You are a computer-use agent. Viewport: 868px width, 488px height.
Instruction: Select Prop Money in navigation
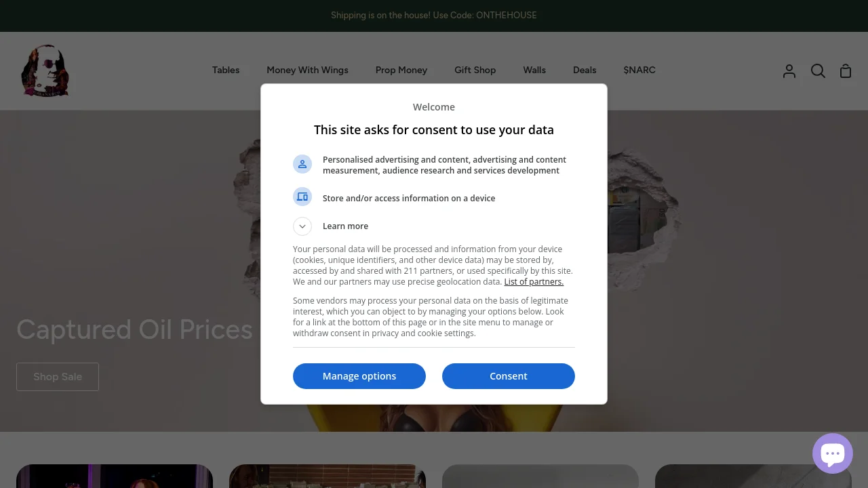[x=401, y=70]
